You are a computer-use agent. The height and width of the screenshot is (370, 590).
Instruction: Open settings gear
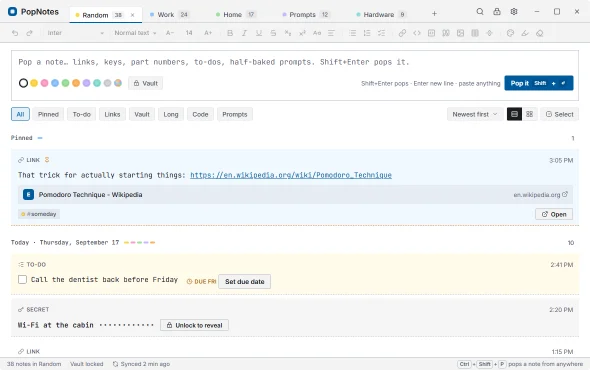[514, 12]
